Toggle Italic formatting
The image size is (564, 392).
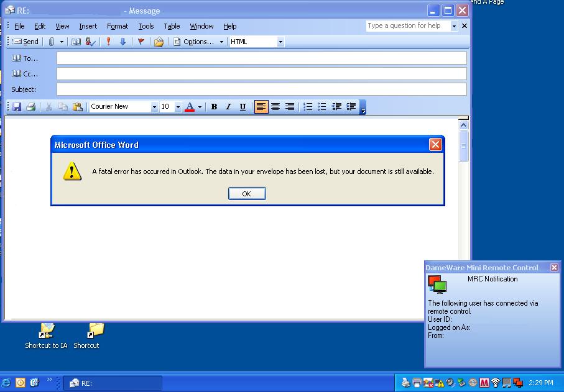[x=228, y=107]
